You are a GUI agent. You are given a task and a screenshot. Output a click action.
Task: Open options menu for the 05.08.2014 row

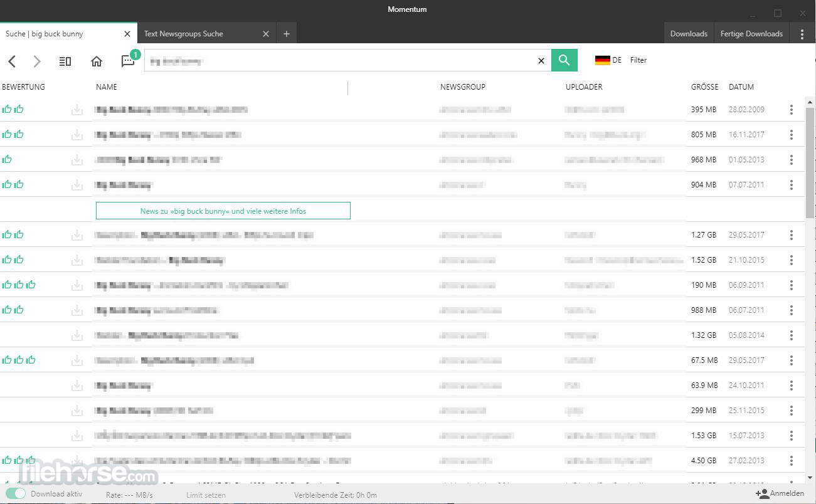tap(792, 335)
